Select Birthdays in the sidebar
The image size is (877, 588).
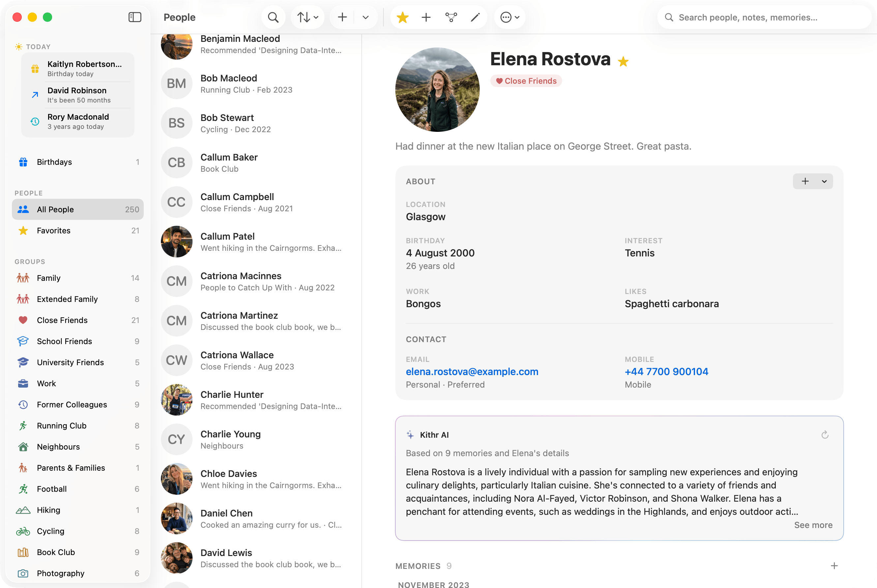tap(78, 162)
